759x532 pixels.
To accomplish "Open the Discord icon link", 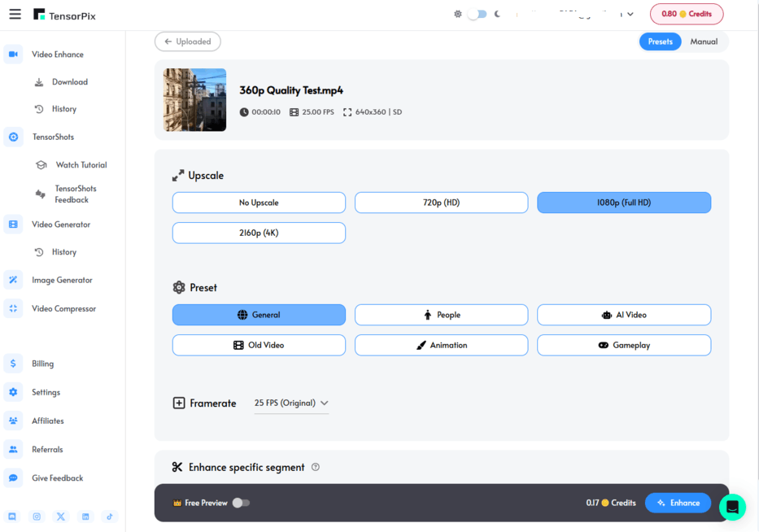I will 12,517.
